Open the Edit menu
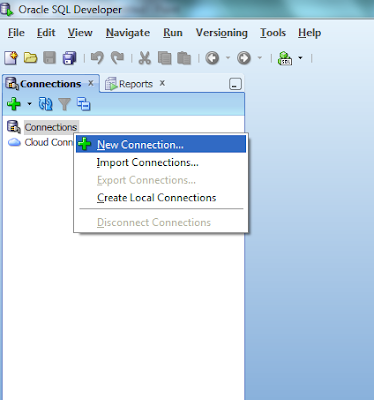The height and width of the screenshot is (400, 374). point(46,33)
